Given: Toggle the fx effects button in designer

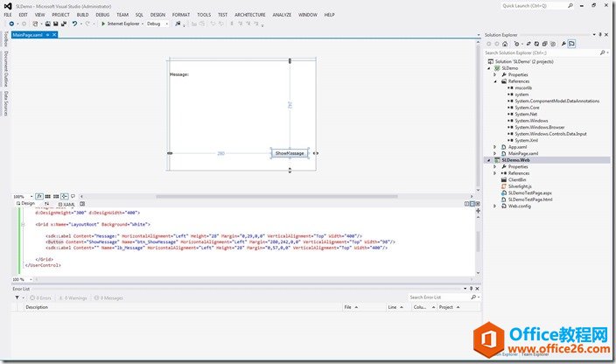Looking at the screenshot, I should [39, 196].
